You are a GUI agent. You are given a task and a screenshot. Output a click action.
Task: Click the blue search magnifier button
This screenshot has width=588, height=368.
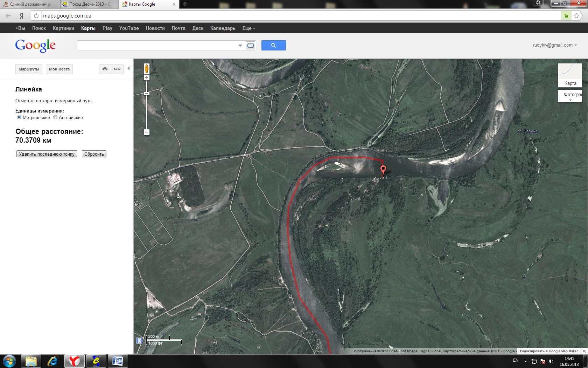pos(273,45)
